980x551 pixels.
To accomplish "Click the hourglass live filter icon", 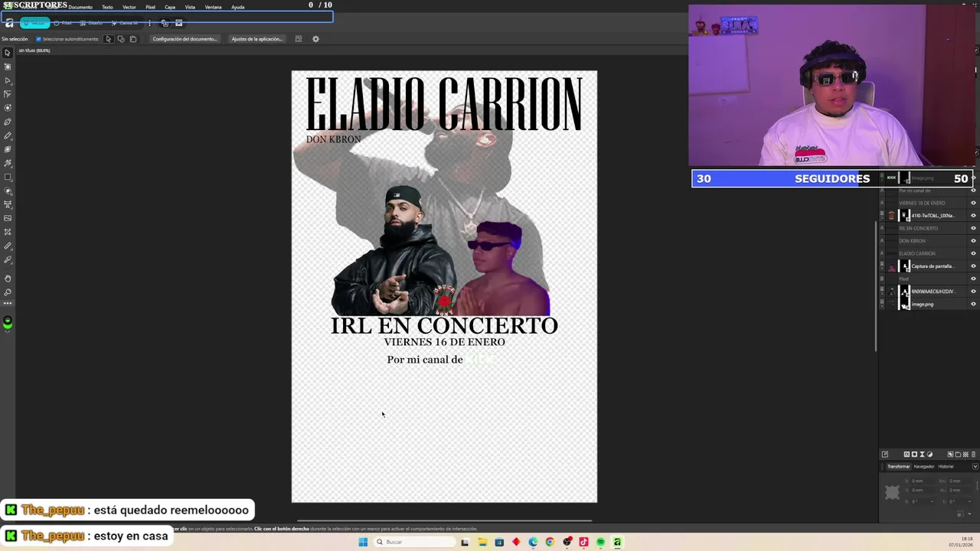I will point(922,455).
